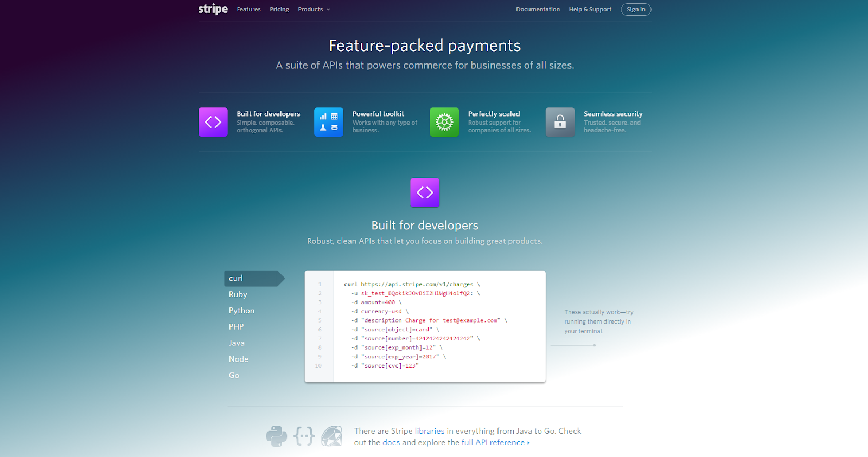This screenshot has width=868, height=457.
Task: Select the Go code example
Action: (x=234, y=375)
